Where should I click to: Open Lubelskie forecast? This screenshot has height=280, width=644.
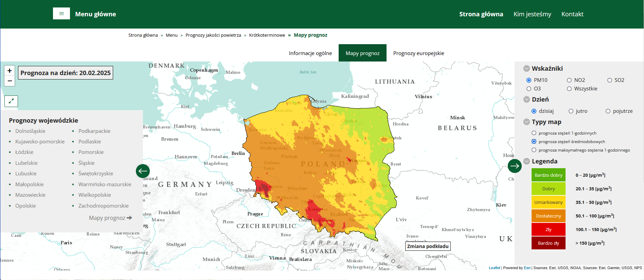26,163
